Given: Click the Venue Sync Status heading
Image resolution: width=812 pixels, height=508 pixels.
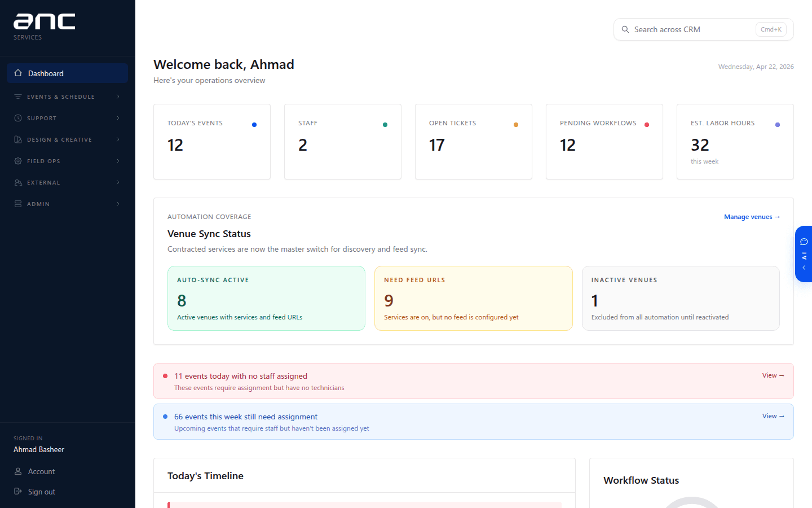Looking at the screenshot, I should (x=209, y=234).
